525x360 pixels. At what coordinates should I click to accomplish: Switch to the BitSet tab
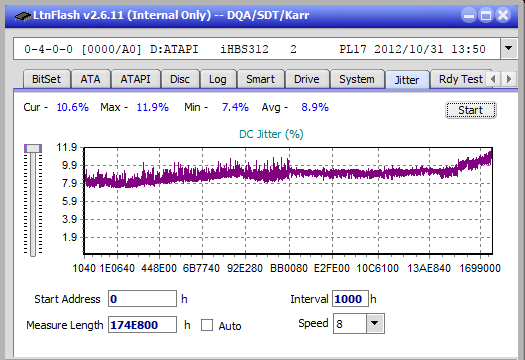[x=47, y=79]
